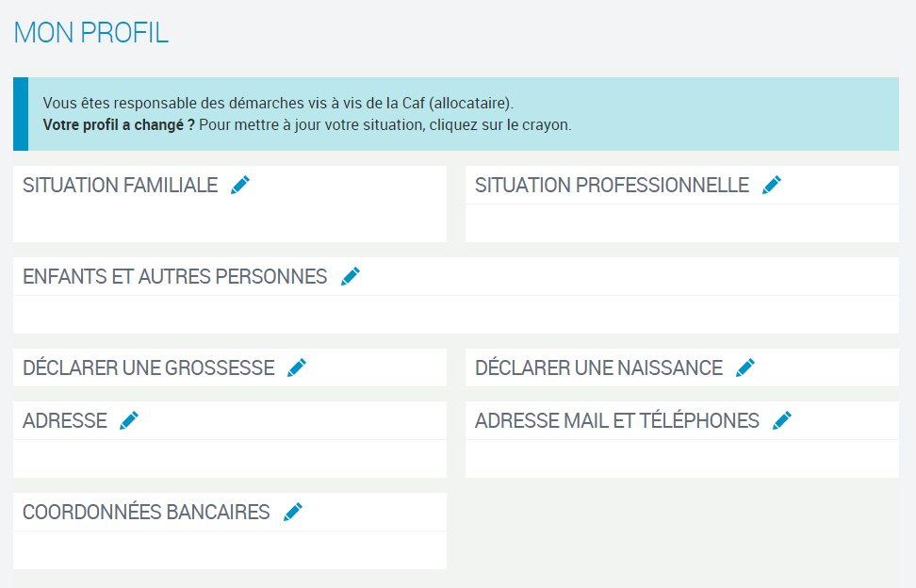This screenshot has height=588, width=916.
Task: Click the bold 'Votre profil a changé ?' text
Action: click(119, 124)
